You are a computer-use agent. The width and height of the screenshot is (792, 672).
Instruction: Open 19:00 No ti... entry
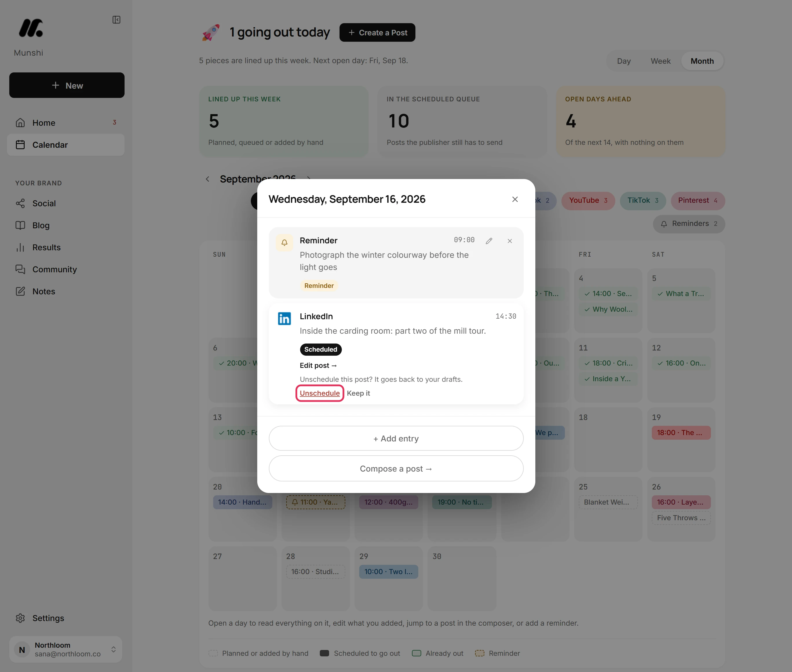[x=461, y=503]
